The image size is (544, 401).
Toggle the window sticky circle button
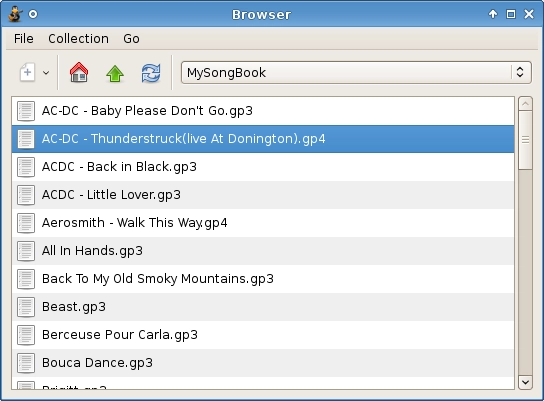pyautogui.click(x=33, y=14)
